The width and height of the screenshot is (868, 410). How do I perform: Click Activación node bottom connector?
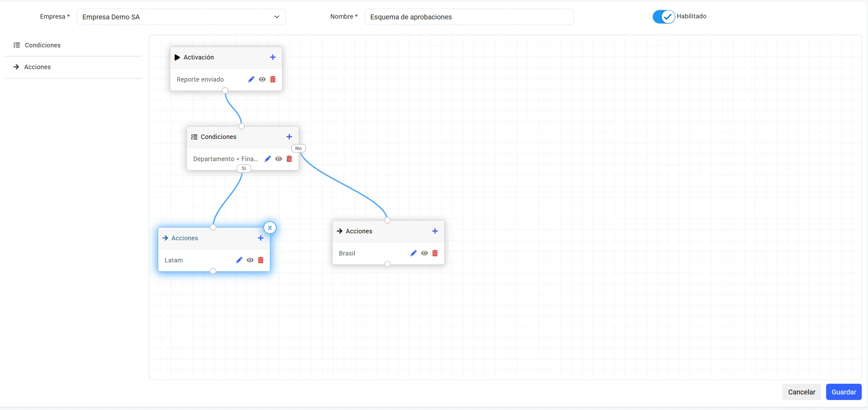(x=225, y=91)
